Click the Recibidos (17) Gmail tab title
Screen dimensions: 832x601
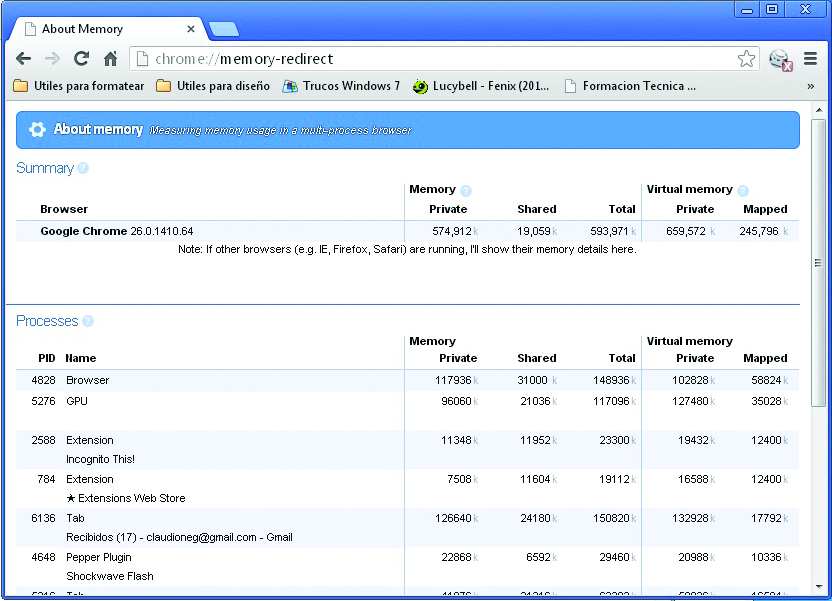click(179, 537)
